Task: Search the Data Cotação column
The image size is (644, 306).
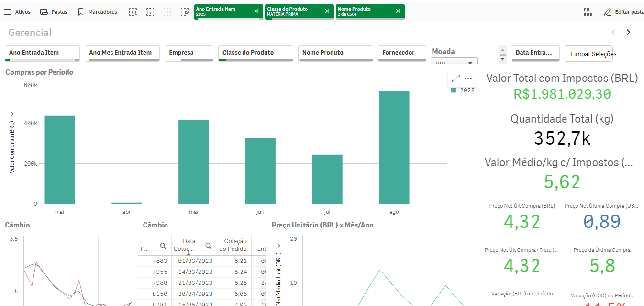Action: point(208,246)
